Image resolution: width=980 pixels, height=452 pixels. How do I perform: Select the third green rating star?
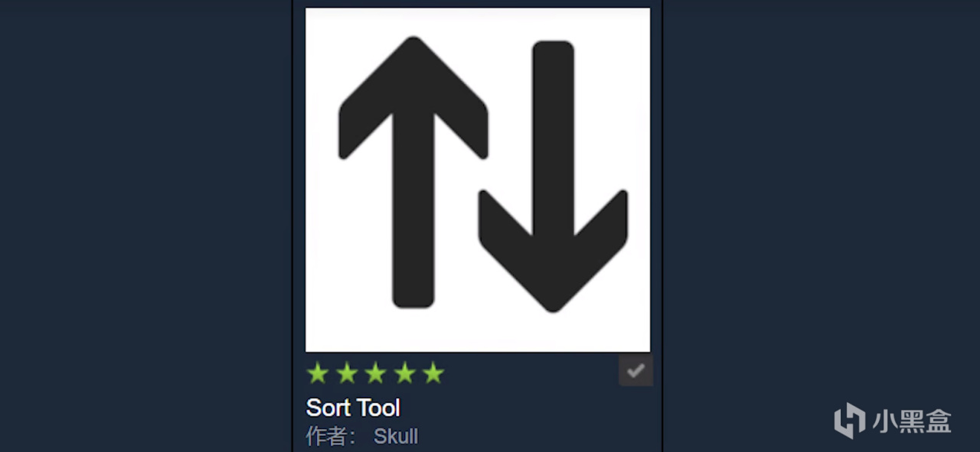(x=375, y=373)
